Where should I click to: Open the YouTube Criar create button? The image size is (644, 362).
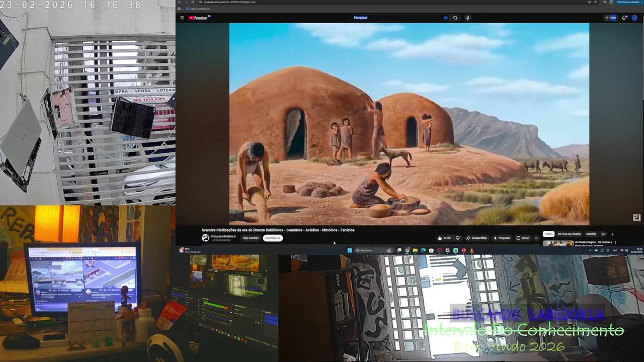[611, 18]
